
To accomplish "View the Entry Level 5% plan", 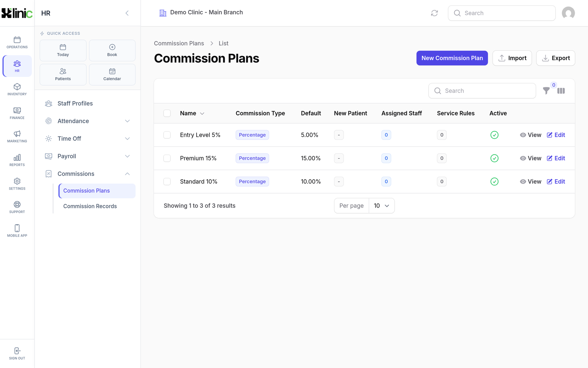I will [531, 135].
